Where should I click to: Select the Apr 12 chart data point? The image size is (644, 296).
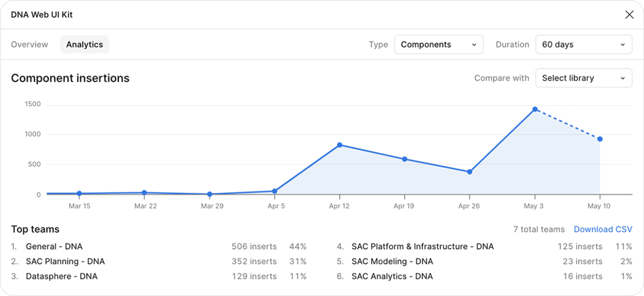click(x=339, y=145)
